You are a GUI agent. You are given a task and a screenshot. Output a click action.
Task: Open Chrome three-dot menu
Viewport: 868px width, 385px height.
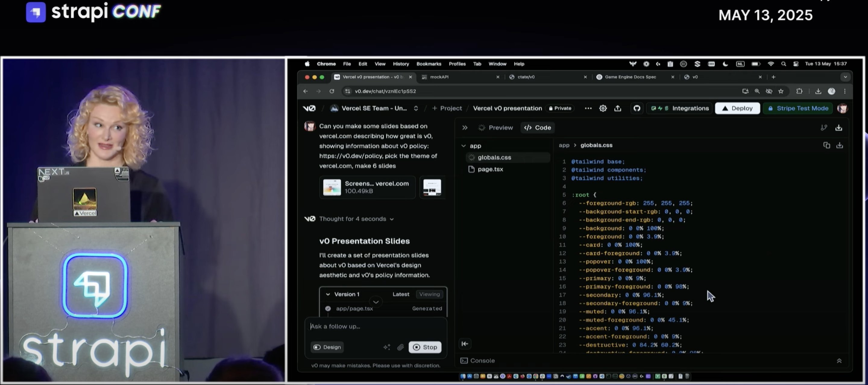pos(845,91)
